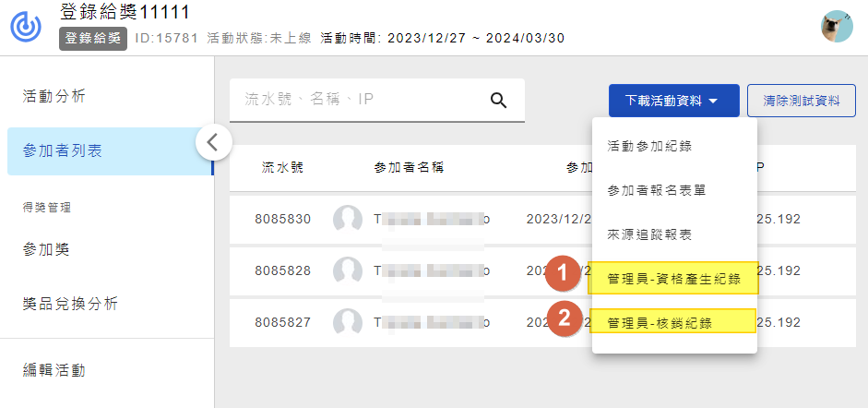Select 管理員-資格產生紀錄 option
The width and height of the screenshot is (868, 408).
coord(673,279)
